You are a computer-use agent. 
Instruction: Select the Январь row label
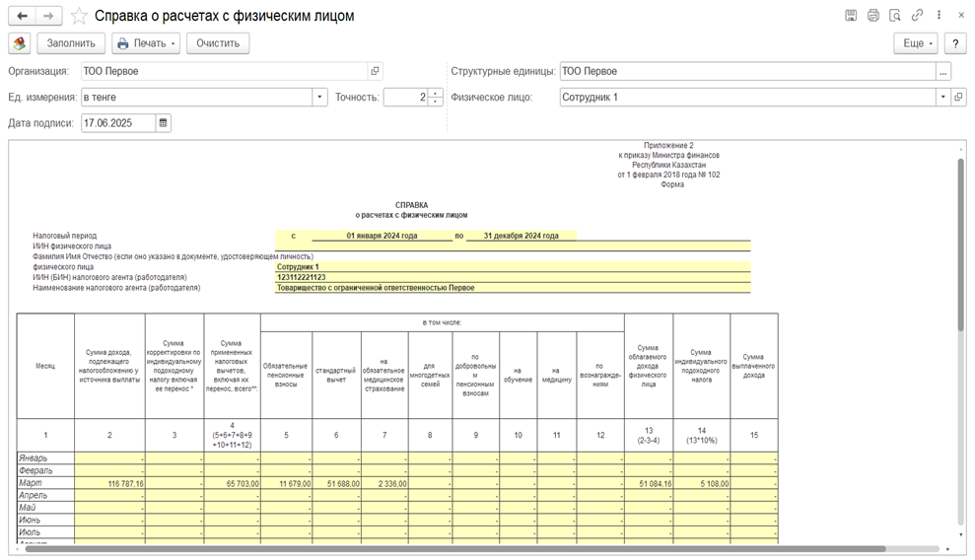(x=45, y=458)
